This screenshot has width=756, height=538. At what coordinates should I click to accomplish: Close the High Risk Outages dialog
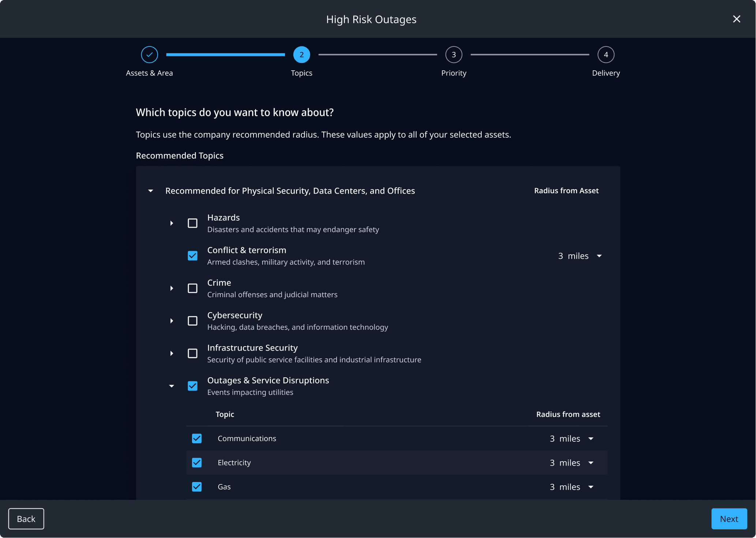coord(736,19)
